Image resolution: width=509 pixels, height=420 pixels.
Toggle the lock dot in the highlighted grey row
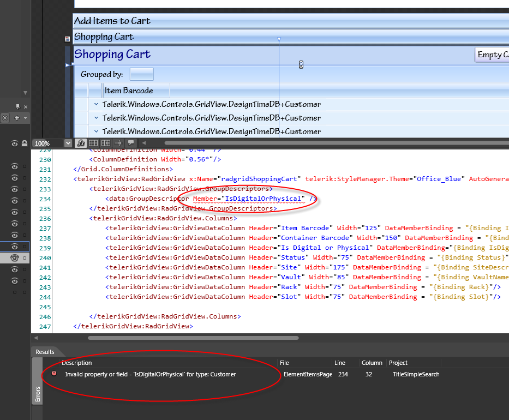tap(25, 258)
